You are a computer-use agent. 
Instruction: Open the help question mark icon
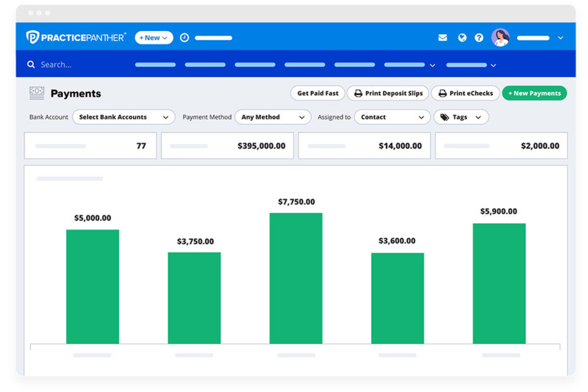(479, 38)
